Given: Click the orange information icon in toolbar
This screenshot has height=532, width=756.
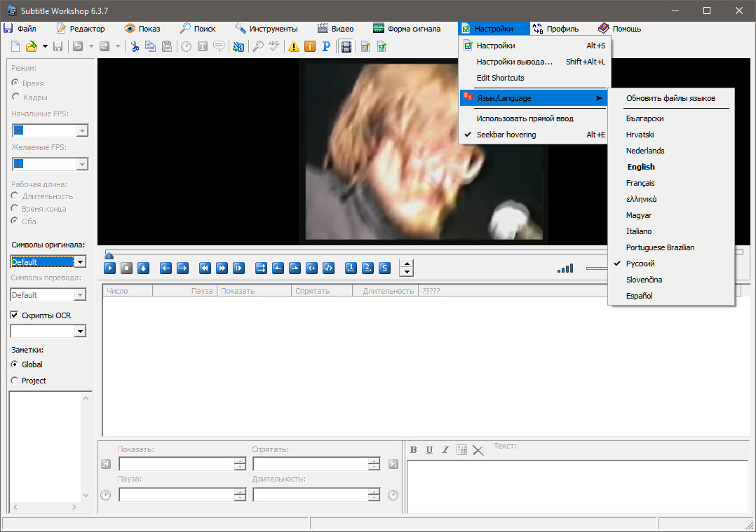Looking at the screenshot, I should click(310, 47).
